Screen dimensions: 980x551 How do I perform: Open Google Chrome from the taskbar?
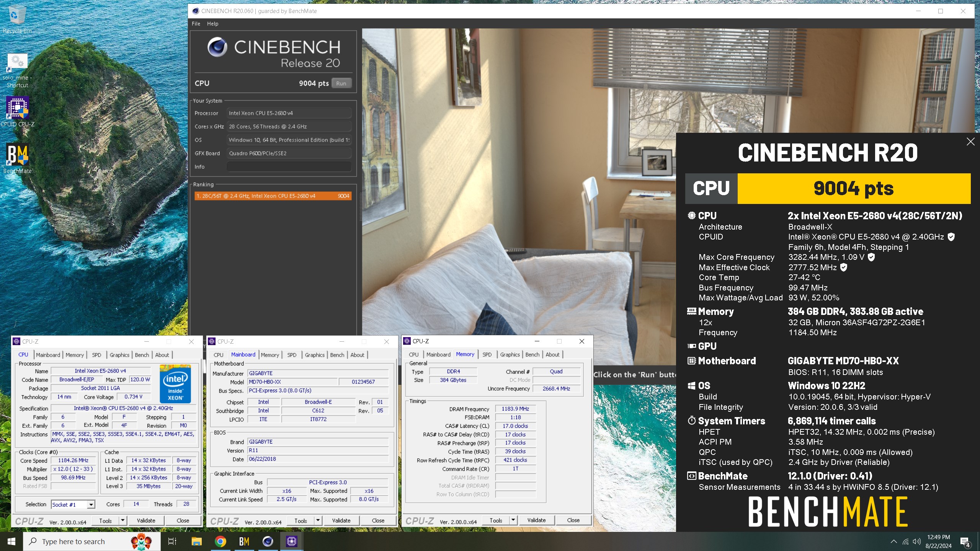click(220, 541)
